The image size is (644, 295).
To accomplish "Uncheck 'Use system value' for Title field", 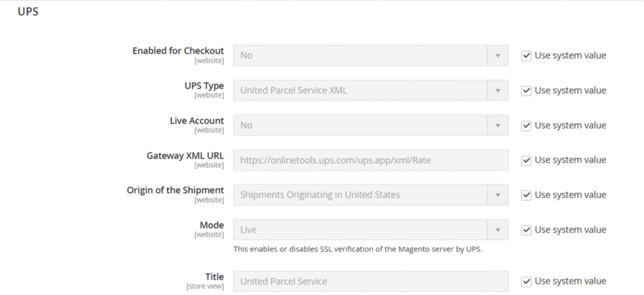I will click(x=526, y=281).
